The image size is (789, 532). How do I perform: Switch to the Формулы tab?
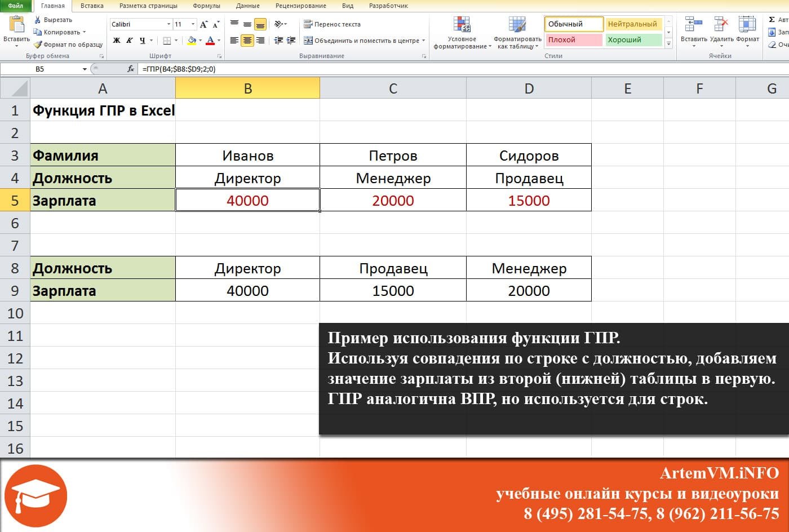pyautogui.click(x=207, y=6)
